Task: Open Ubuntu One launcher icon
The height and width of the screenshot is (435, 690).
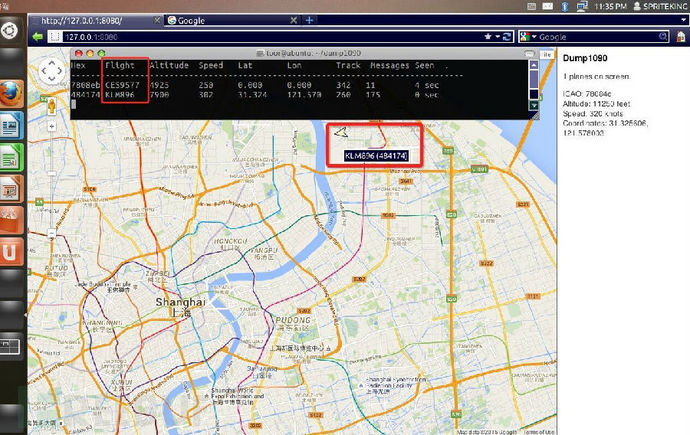Action: (11, 252)
